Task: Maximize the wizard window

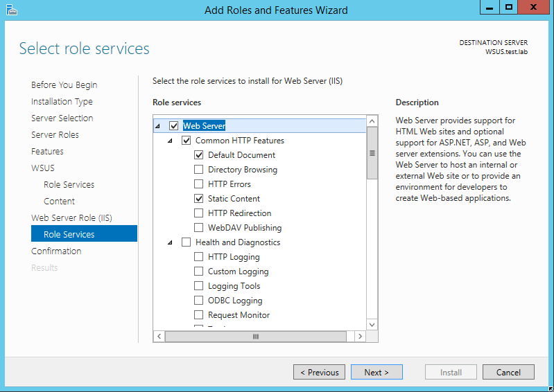Action: (x=508, y=7)
